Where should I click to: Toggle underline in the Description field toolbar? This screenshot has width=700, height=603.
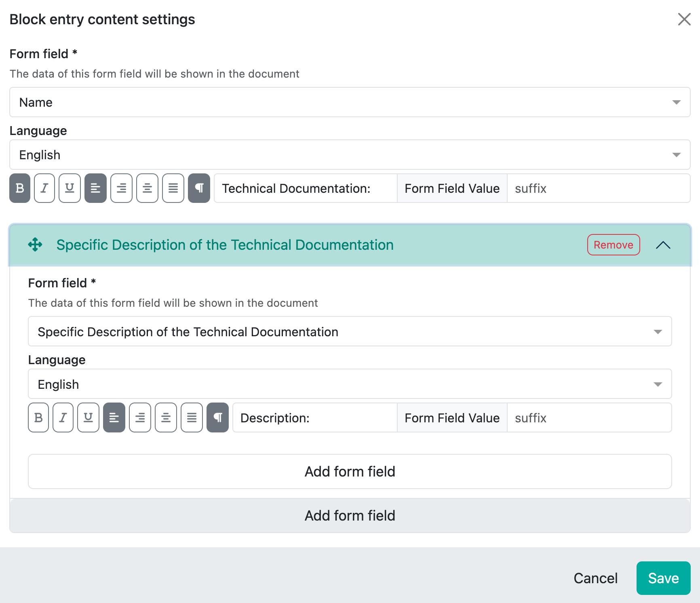[88, 417]
